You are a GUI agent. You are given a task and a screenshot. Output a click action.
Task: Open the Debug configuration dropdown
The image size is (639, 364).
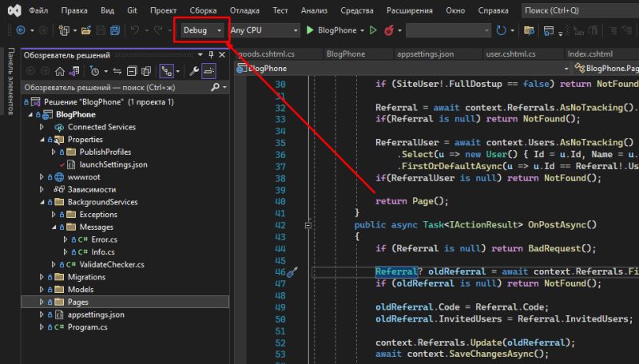click(203, 30)
